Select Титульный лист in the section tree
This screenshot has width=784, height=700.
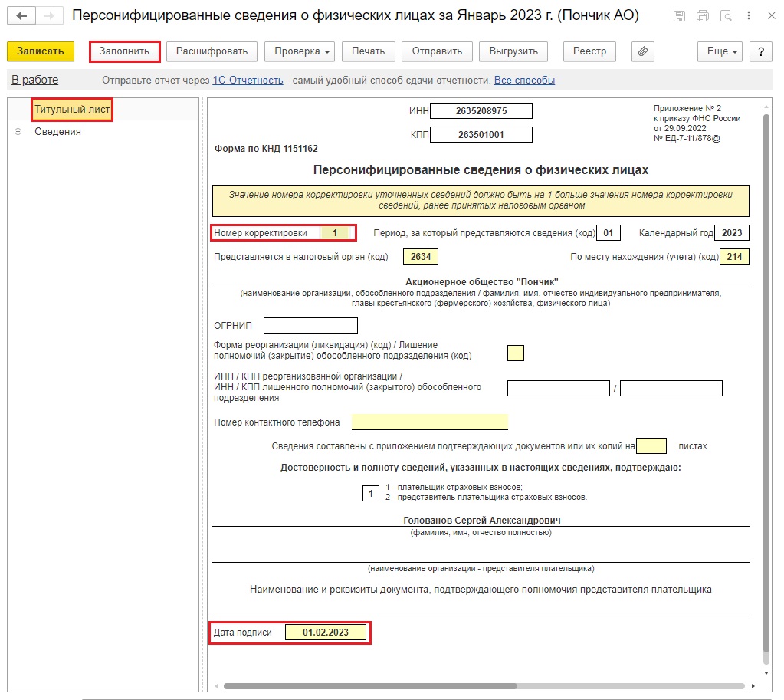(72, 110)
